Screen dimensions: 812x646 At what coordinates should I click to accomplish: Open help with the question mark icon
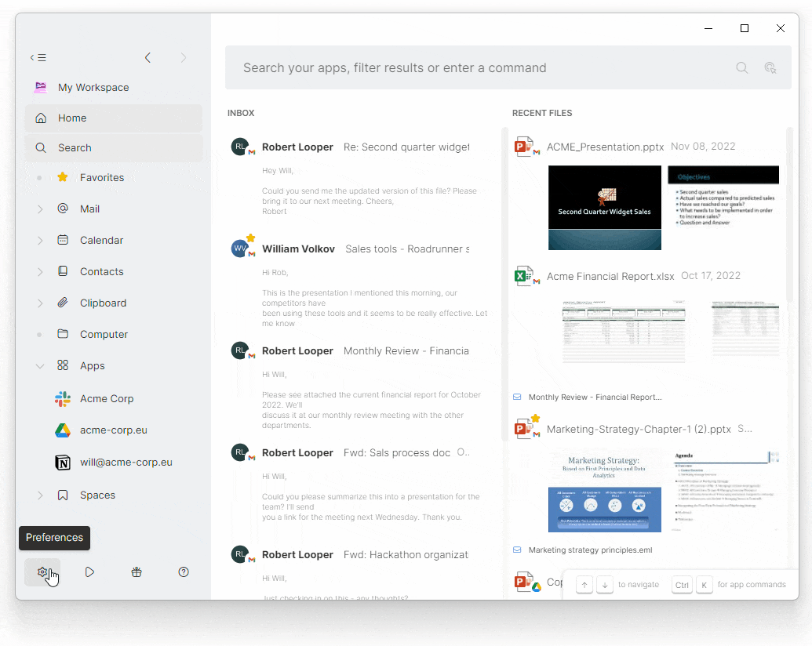(x=184, y=572)
